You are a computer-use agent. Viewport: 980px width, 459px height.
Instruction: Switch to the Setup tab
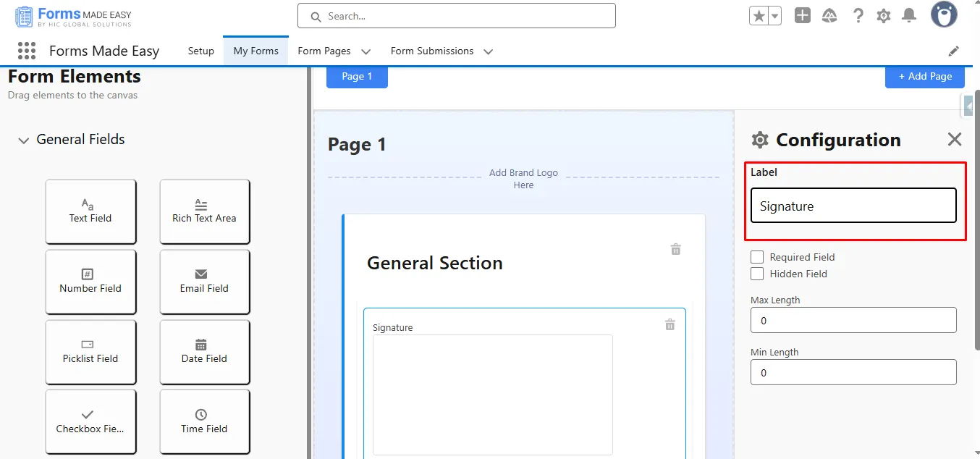coord(201,51)
